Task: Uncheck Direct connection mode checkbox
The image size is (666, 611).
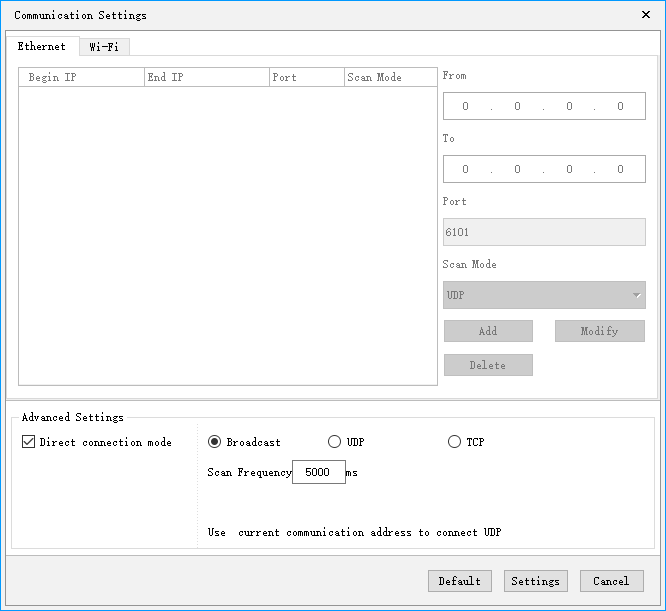Action: (x=29, y=442)
